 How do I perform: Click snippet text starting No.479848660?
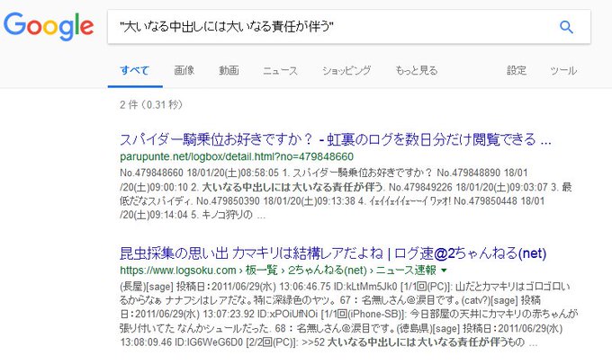pos(346,194)
